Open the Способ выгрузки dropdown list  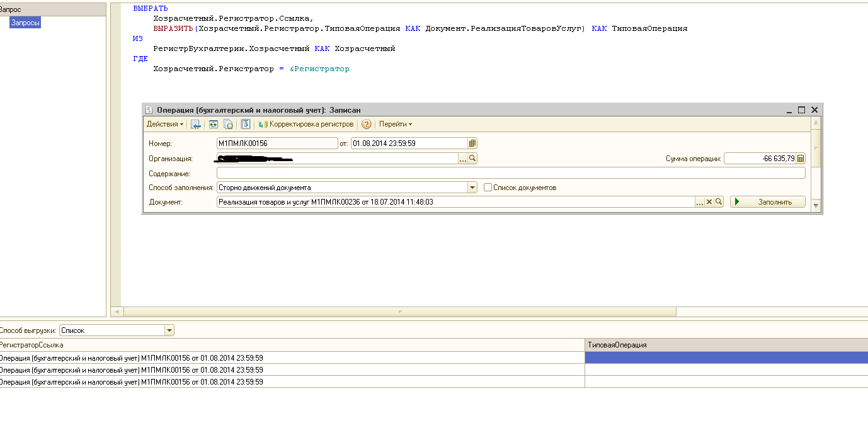click(169, 330)
